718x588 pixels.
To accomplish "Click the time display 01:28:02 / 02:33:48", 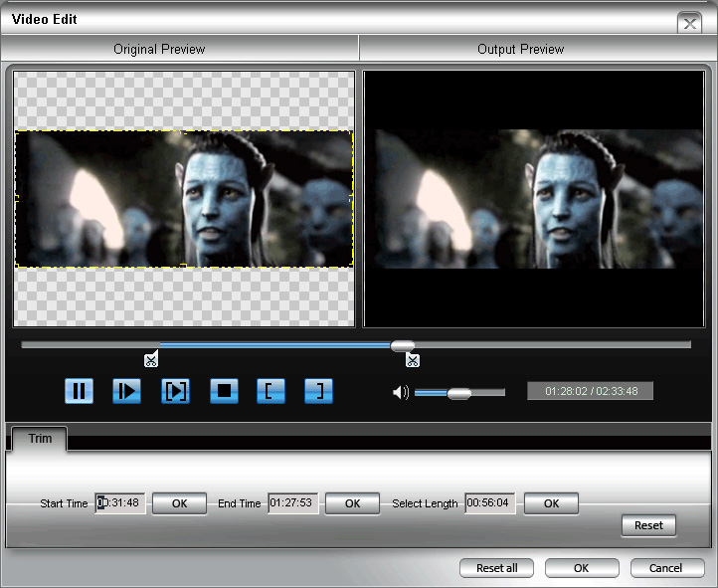I will (591, 391).
